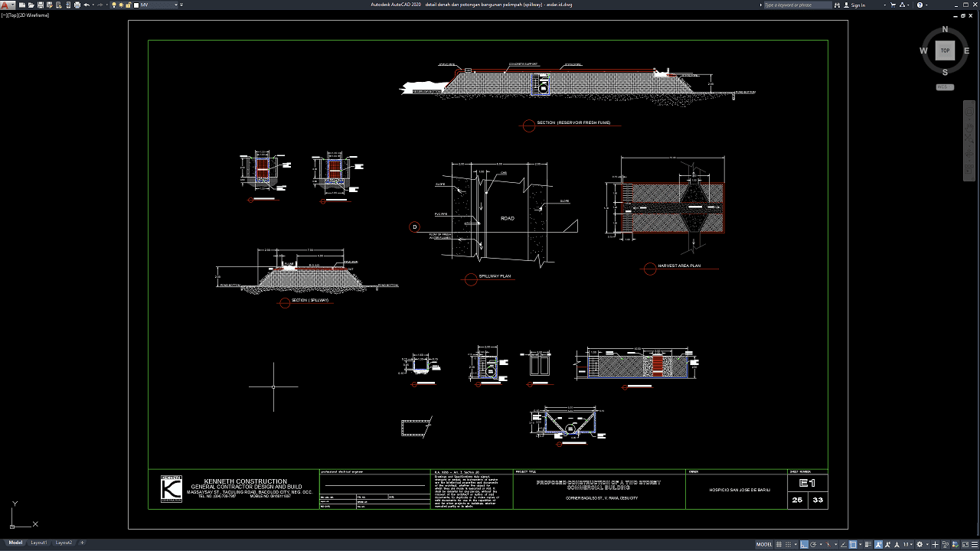Expand the MV layer dropdown
Screen dimensions: 980x551
click(176, 5)
